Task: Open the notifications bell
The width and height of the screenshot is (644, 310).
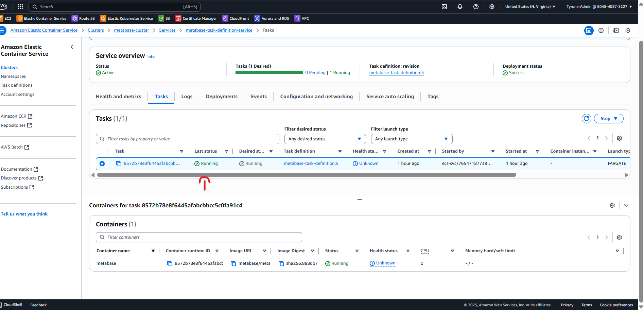Action: 460,6
